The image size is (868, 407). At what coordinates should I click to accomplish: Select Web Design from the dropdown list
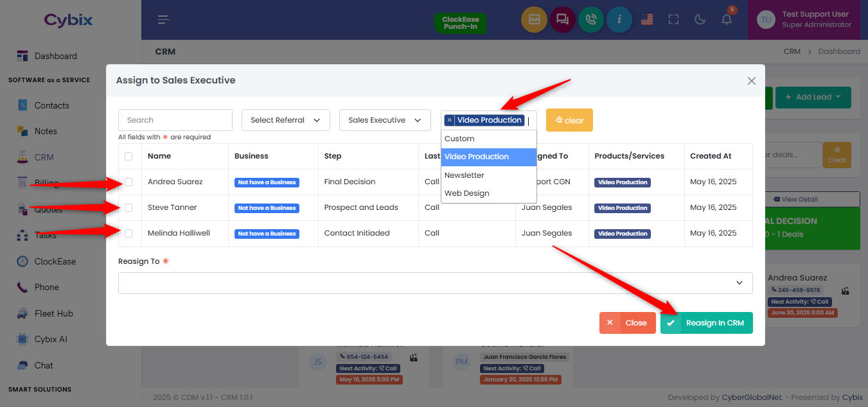(489, 193)
